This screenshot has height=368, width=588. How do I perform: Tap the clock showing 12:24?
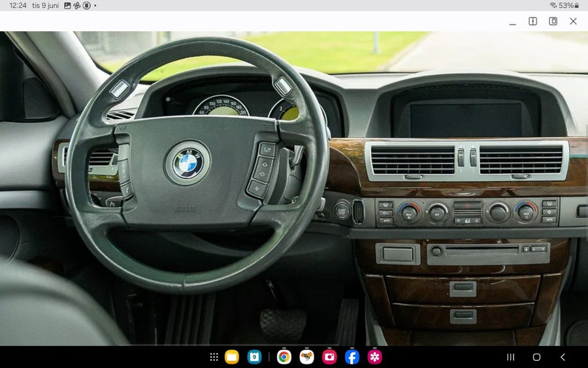[18, 5]
